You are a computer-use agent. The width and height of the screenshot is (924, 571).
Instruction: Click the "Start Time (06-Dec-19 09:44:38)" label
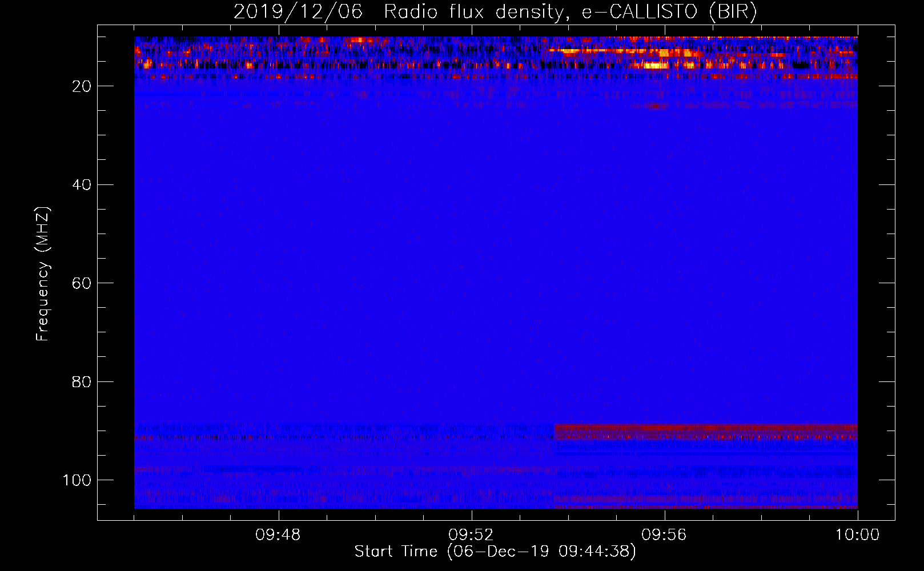[x=495, y=552]
